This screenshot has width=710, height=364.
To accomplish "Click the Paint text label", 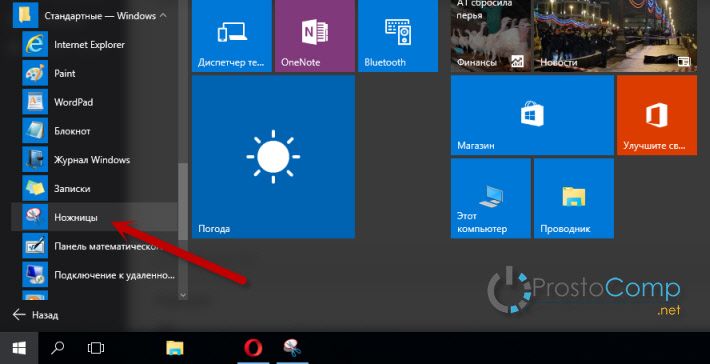I will point(65,73).
